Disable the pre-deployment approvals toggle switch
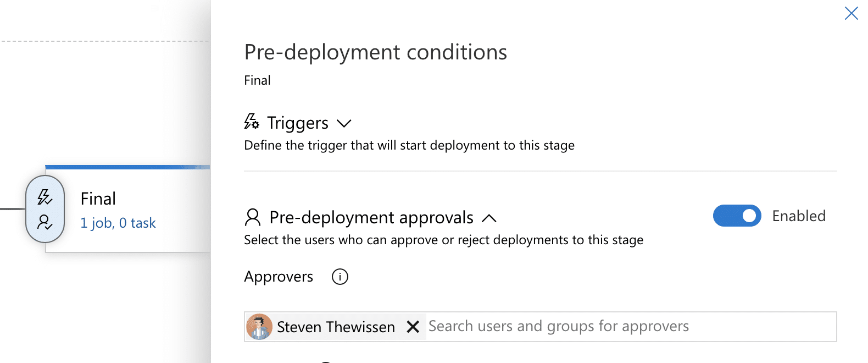The width and height of the screenshot is (868, 363). click(737, 216)
